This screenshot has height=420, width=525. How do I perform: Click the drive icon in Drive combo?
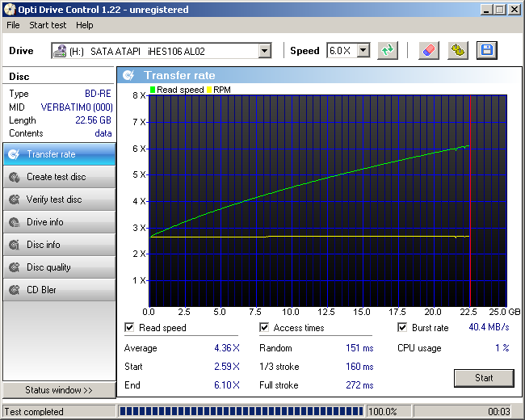click(60, 51)
